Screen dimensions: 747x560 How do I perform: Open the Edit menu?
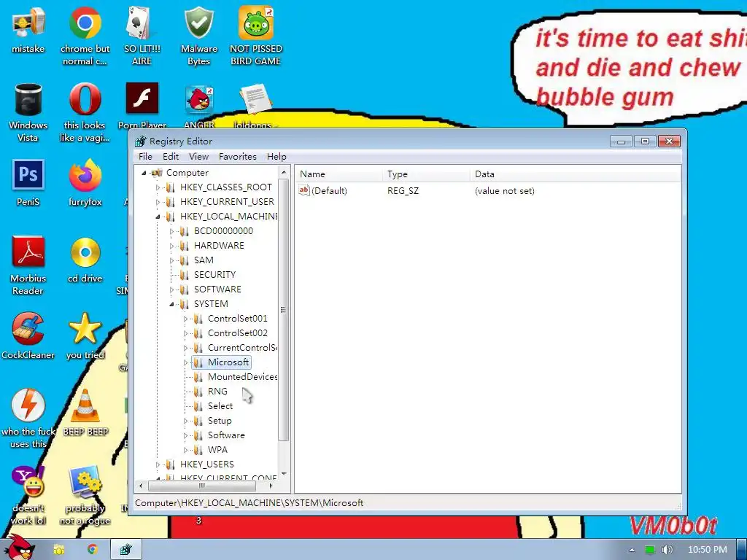pyautogui.click(x=171, y=157)
